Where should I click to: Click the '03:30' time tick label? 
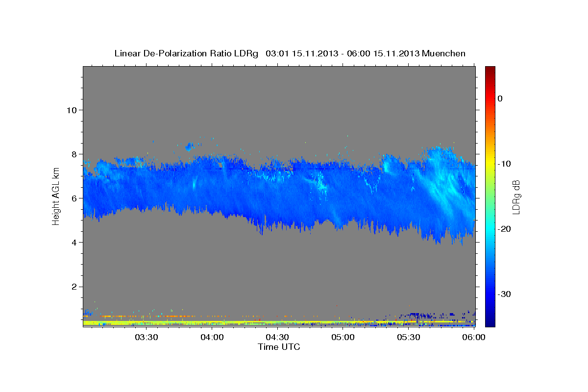tap(146, 337)
